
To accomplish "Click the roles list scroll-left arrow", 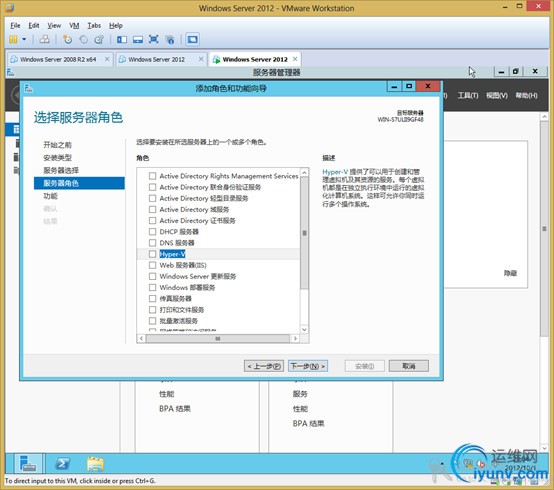I will [141, 338].
